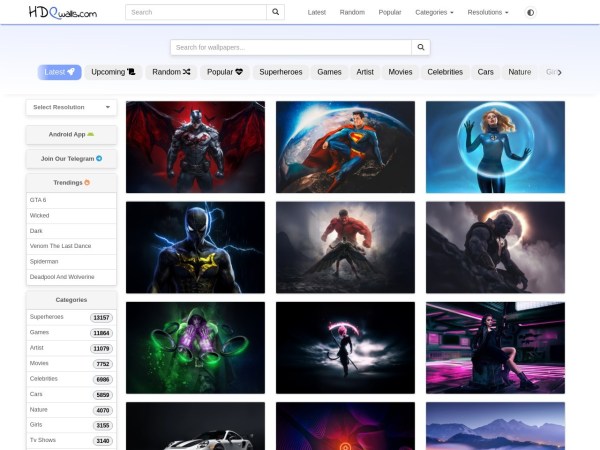The height and width of the screenshot is (450, 600).
Task: Toggle dark mode with the half-circle icon
Action: [x=530, y=13]
